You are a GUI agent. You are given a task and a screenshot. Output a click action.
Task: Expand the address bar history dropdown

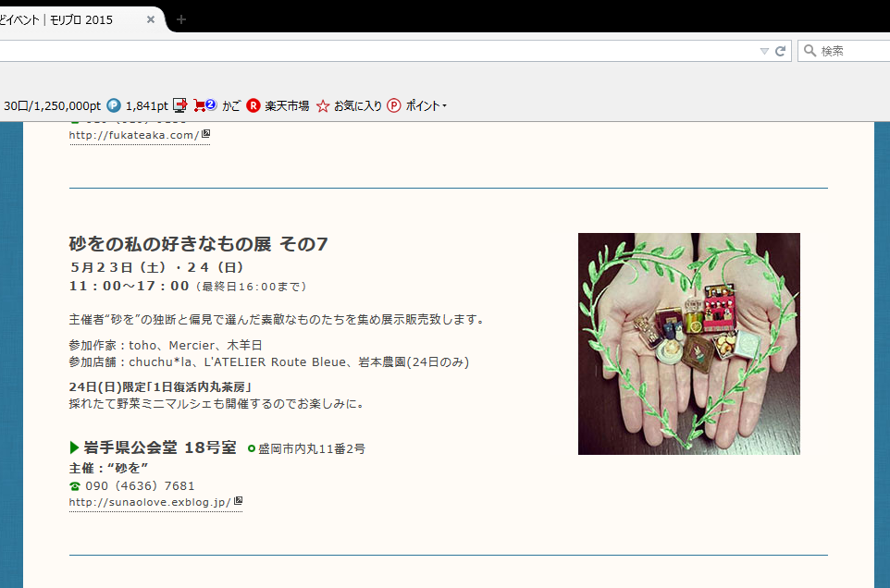point(764,51)
